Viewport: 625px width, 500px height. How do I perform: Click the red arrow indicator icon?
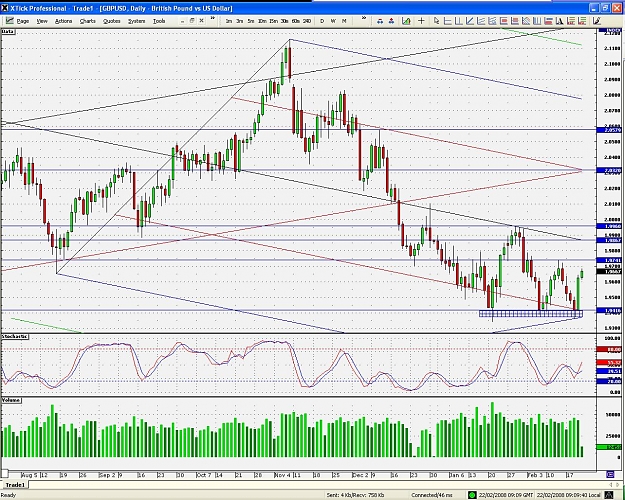(x=391, y=21)
